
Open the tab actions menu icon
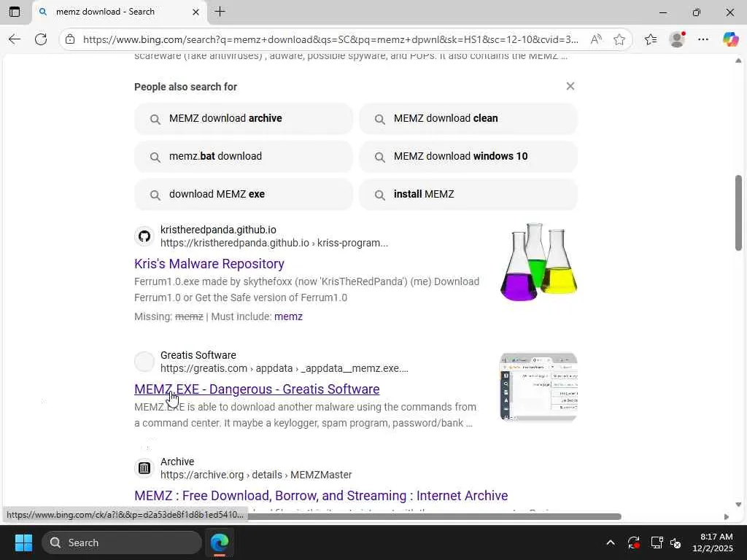pyautogui.click(x=15, y=12)
